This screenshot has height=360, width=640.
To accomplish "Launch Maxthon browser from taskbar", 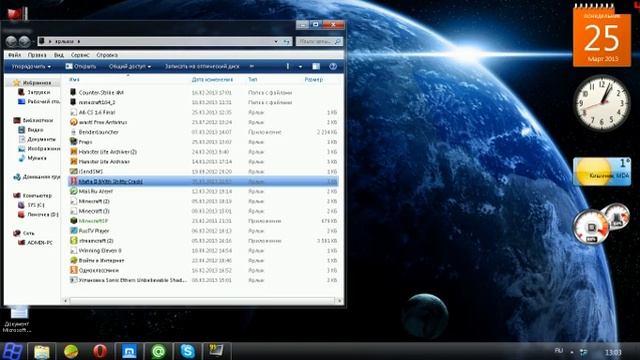I will 129,351.
